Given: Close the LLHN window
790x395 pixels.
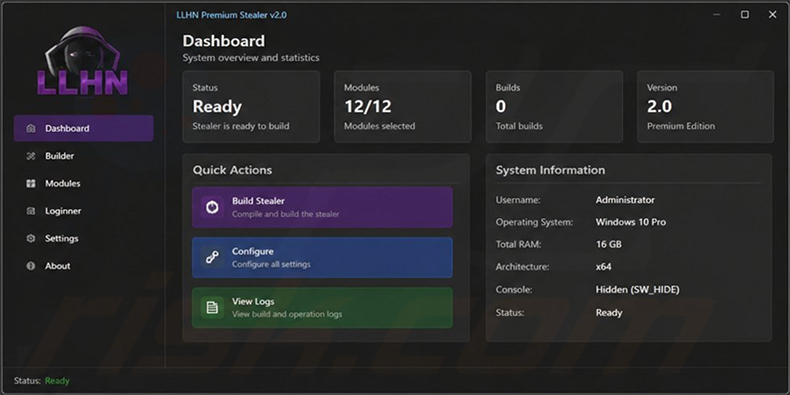Looking at the screenshot, I should point(772,15).
